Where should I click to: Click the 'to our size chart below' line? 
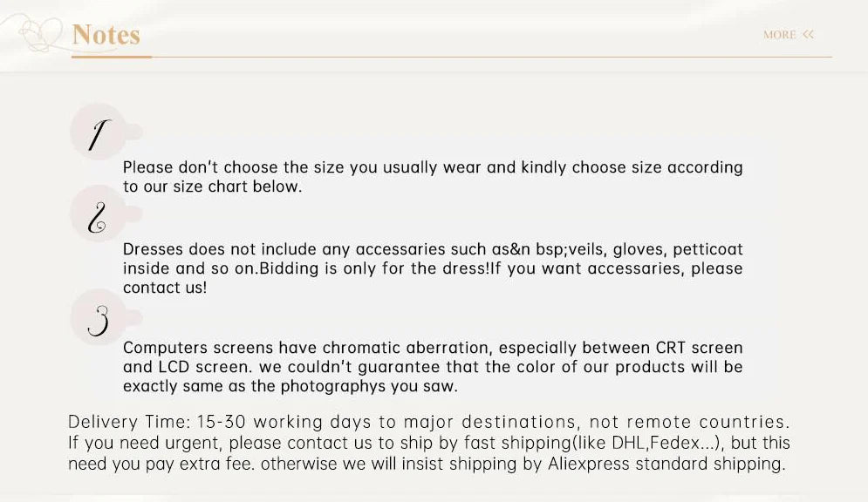pyautogui.click(x=213, y=187)
